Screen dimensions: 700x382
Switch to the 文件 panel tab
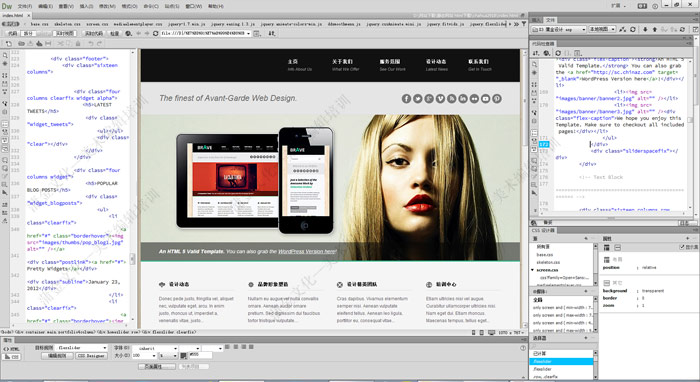point(550,20)
